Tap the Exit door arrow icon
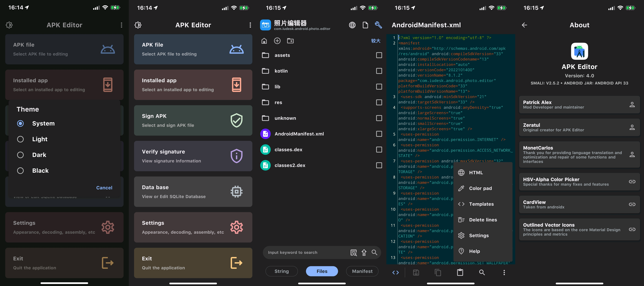This screenshot has width=644, height=286. click(x=236, y=263)
